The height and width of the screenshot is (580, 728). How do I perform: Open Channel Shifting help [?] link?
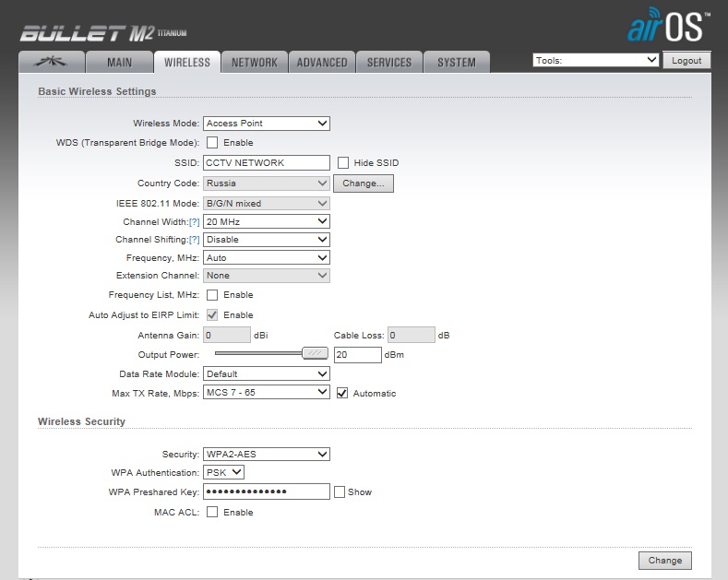(x=194, y=240)
